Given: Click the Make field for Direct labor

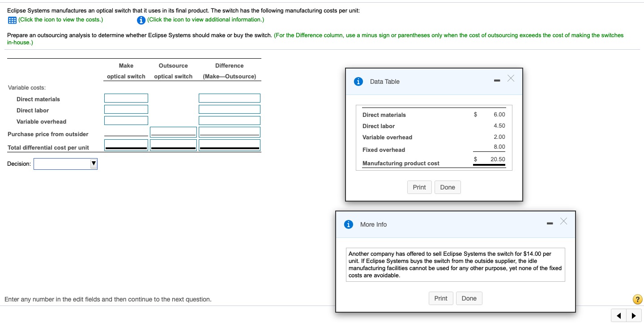Looking at the screenshot, I should tap(126, 109).
